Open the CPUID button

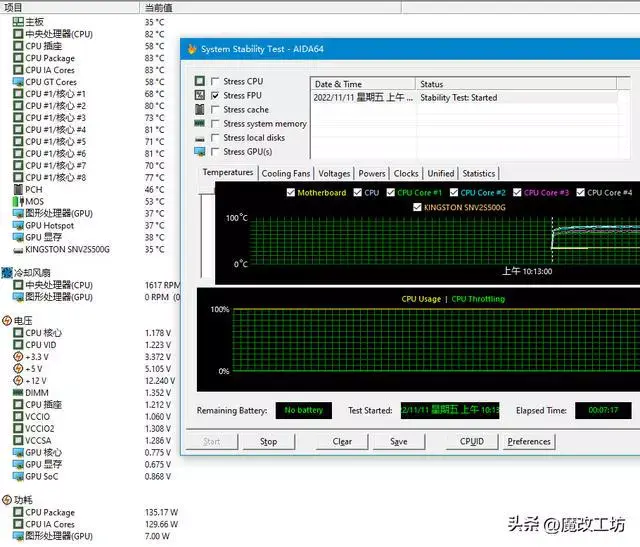click(x=472, y=442)
